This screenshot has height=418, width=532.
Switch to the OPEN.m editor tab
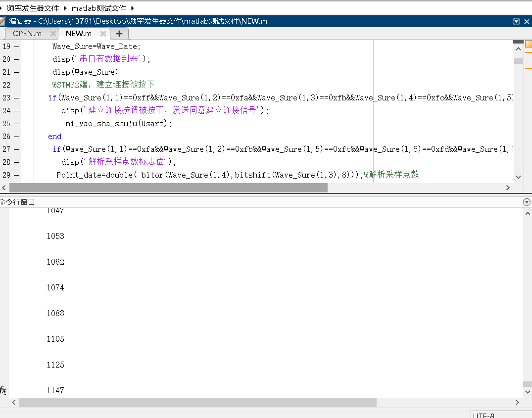[x=27, y=34]
